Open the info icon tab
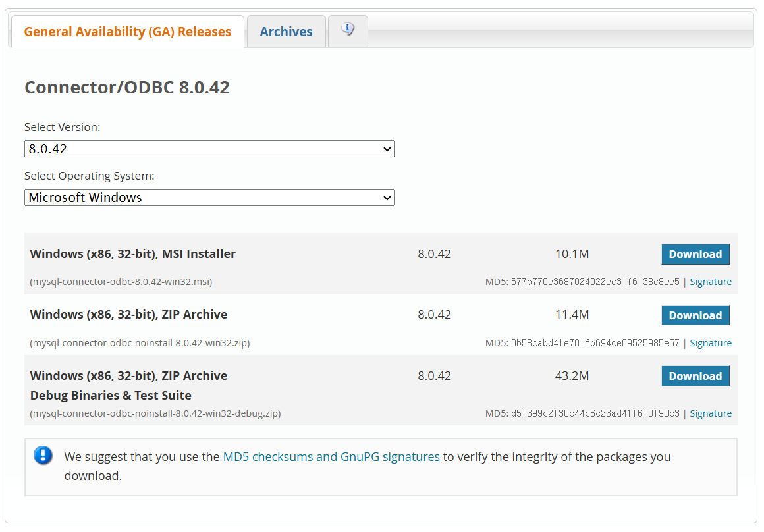Image resolution: width=764 pixels, height=532 pixels. coord(347,31)
